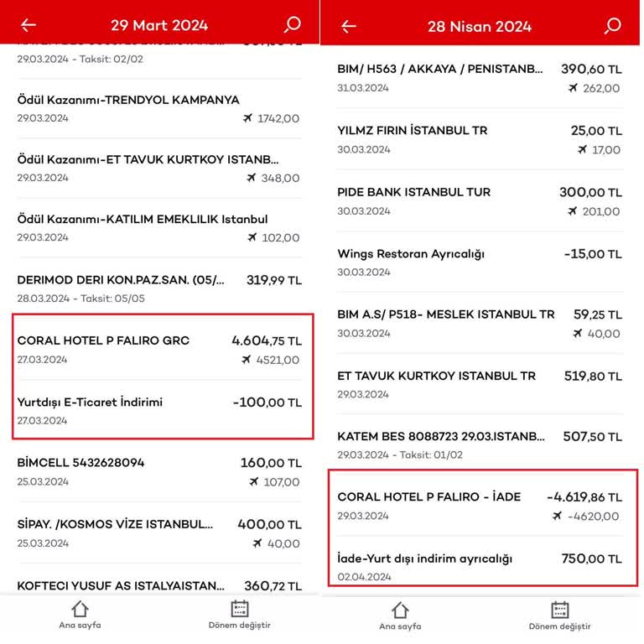Open Ödül Kazanımı-ET TAVUK KURTKOY transaction
This screenshot has width=644, height=644.
tap(159, 168)
